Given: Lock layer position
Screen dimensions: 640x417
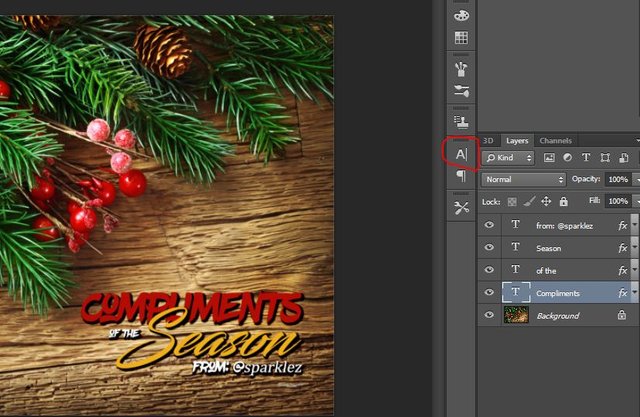Looking at the screenshot, I should point(546,201).
